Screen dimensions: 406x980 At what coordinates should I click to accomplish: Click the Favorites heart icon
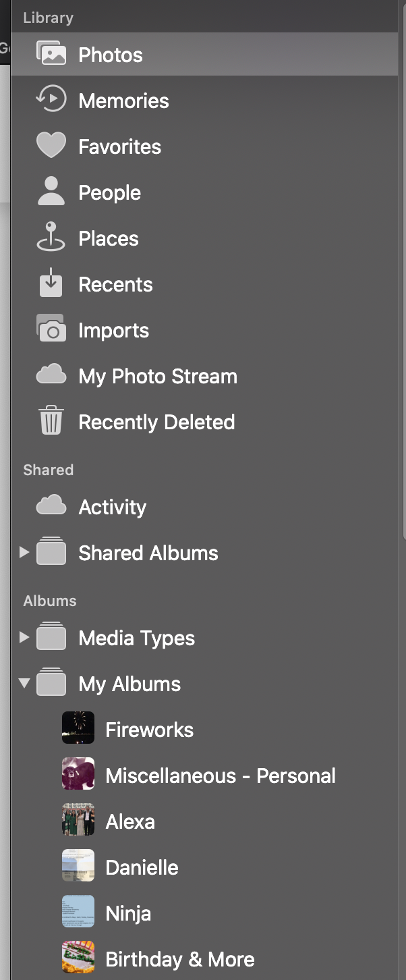tap(51, 146)
